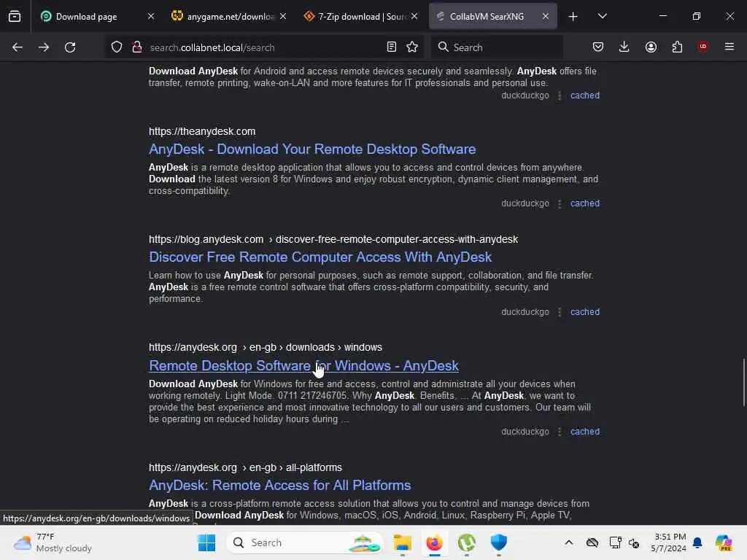Click anydesk.org en-gb downloads windows URL
This screenshot has width=747, height=560.
click(266, 348)
